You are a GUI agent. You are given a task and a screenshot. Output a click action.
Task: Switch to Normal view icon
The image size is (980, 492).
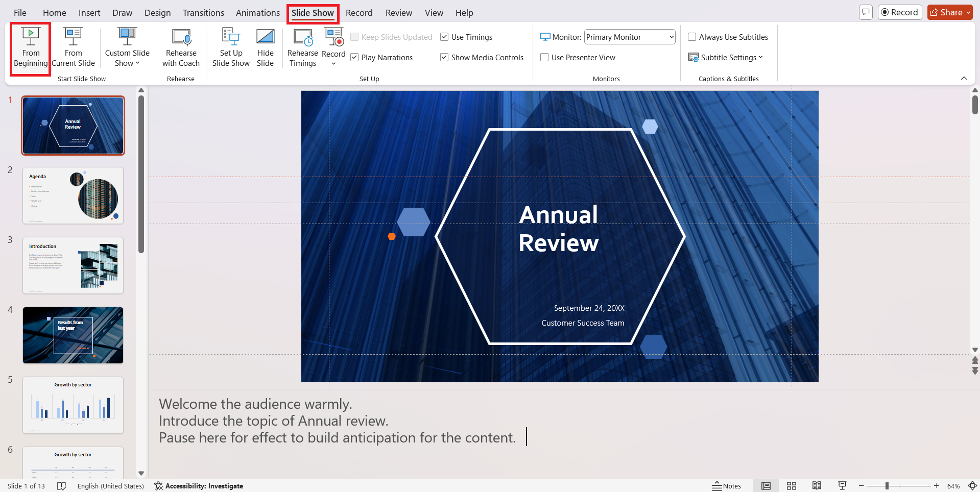766,486
